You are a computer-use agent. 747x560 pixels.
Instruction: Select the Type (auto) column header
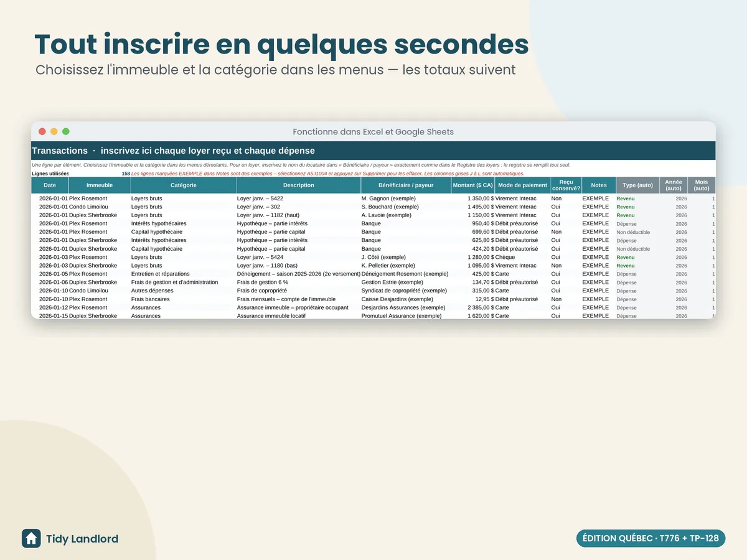[x=638, y=185]
